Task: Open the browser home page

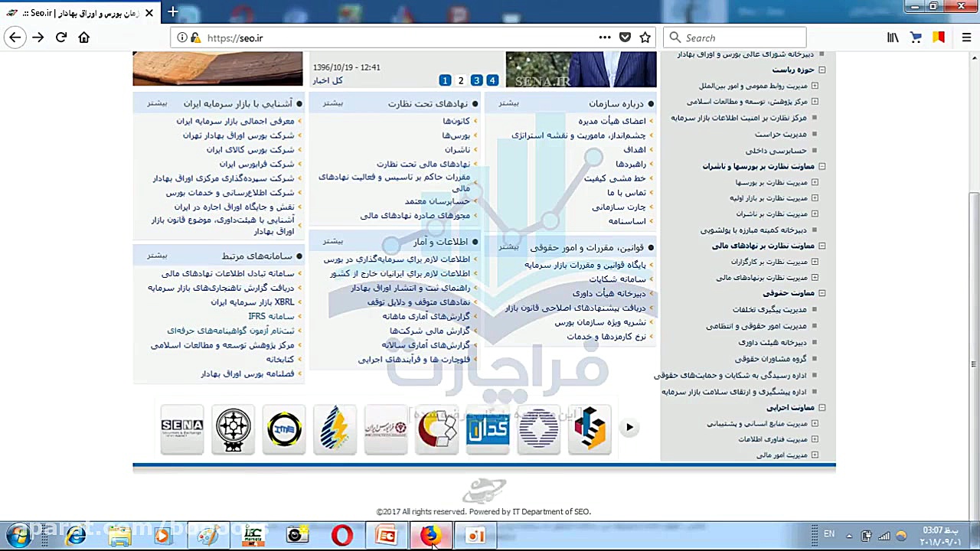Action: tap(84, 37)
